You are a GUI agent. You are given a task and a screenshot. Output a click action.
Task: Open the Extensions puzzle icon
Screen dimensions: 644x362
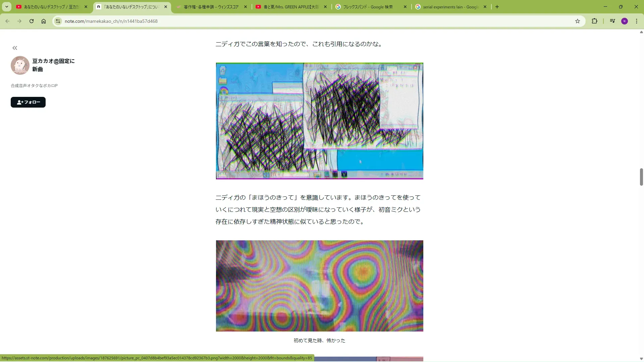[594, 21]
